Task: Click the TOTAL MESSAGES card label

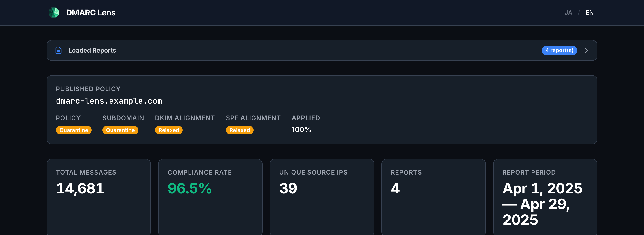Action: [x=86, y=172]
